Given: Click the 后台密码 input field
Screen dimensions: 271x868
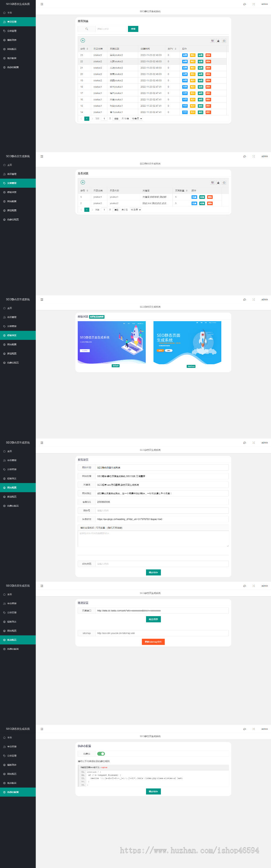Looking at the screenshot, I should pyautogui.click(x=162, y=564).
